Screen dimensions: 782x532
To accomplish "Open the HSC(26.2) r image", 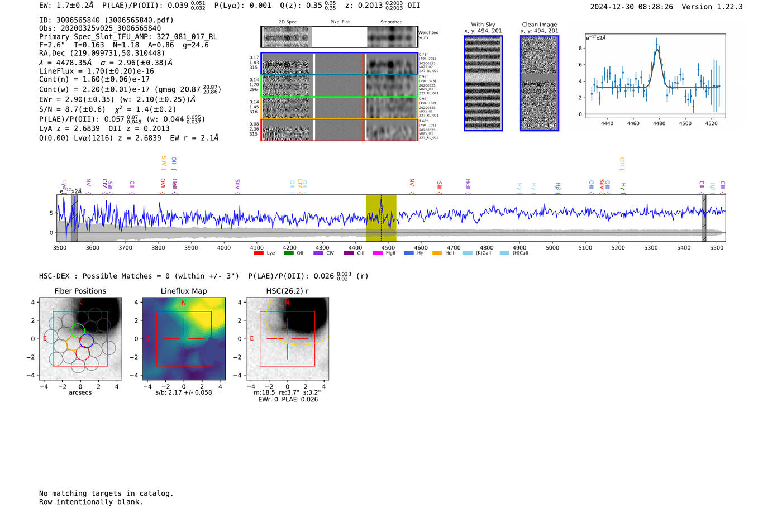I will pyautogui.click(x=287, y=339).
